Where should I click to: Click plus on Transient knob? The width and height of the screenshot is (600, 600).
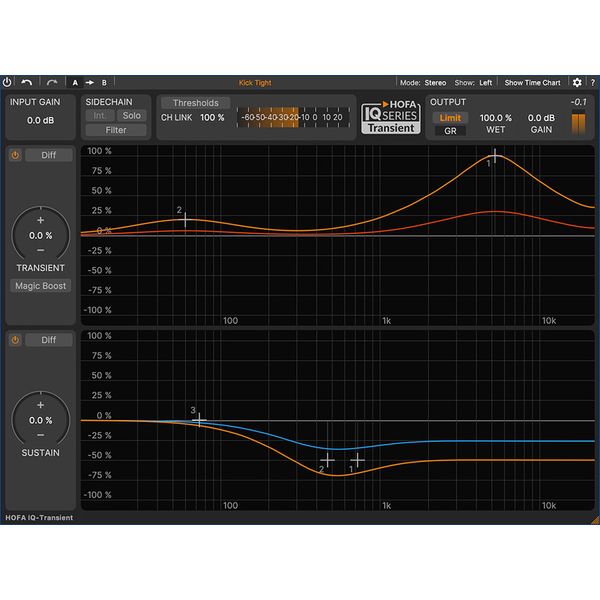pos(41,220)
